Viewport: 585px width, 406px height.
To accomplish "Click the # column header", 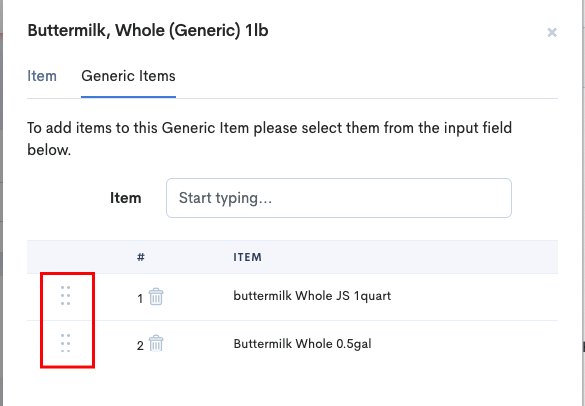I will (141, 257).
